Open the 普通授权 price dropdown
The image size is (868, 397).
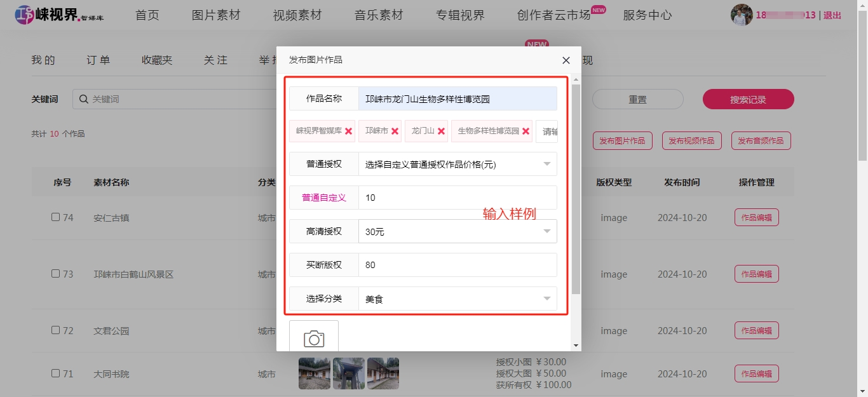tap(458, 164)
